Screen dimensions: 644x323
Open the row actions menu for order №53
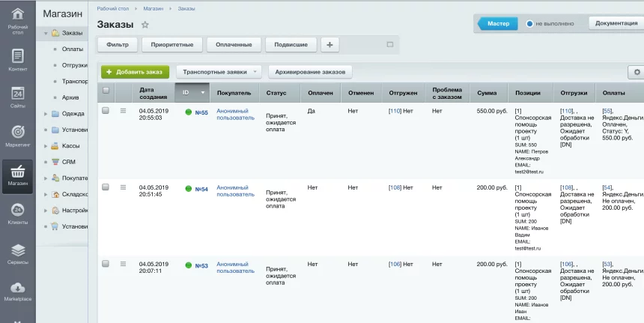pyautogui.click(x=124, y=264)
